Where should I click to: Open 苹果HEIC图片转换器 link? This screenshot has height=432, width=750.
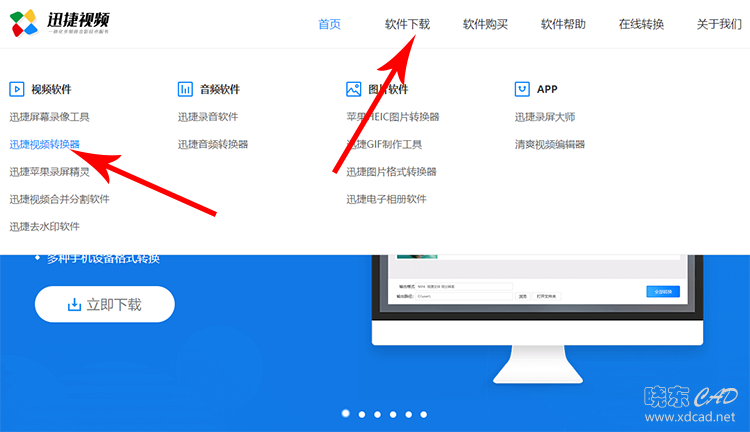[x=393, y=117]
